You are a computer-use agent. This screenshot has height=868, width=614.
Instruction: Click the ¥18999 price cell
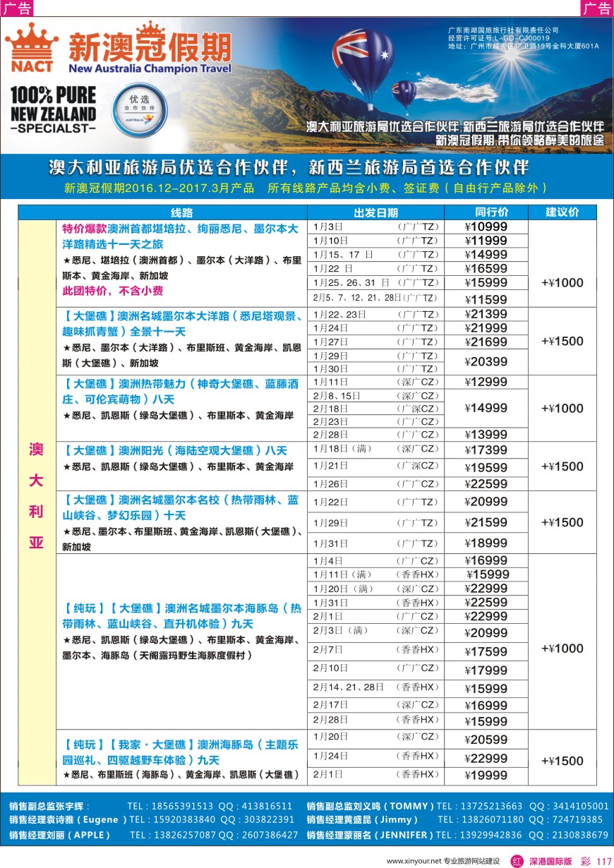pos(486,543)
